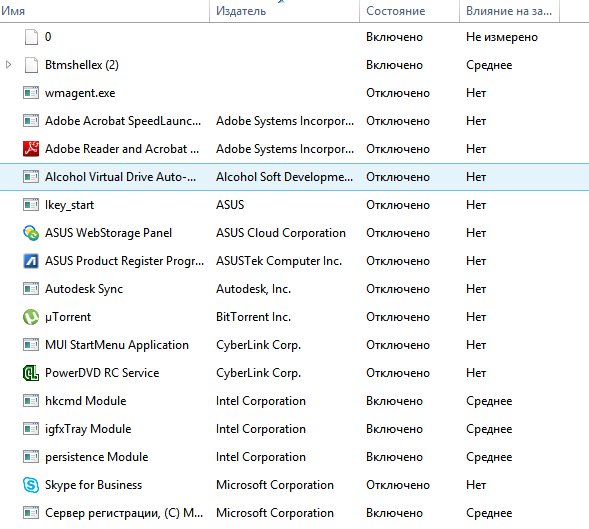This screenshot has height=529, width=589.
Task: Sort by the Имя column header
Action: click(104, 11)
